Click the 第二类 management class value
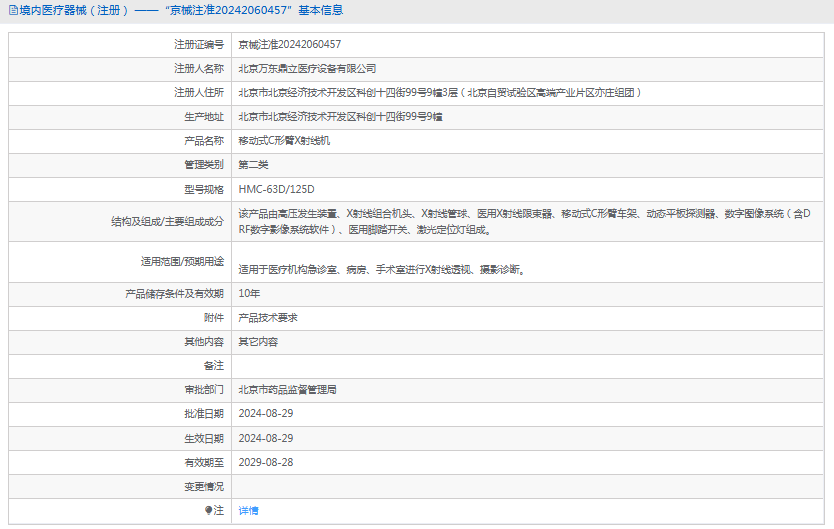834x529 pixels. (x=253, y=165)
